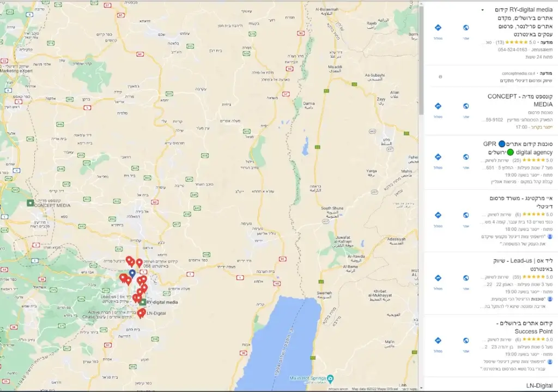Open website icon for איי מרקטינג listing
This screenshot has width=558, height=392.
[466, 215]
